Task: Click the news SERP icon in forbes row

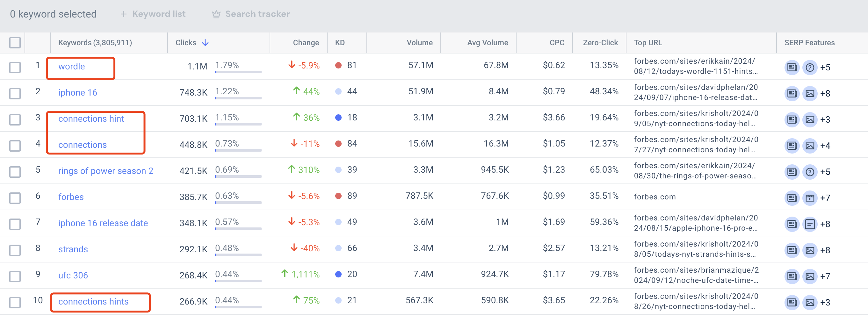Action: coord(792,198)
